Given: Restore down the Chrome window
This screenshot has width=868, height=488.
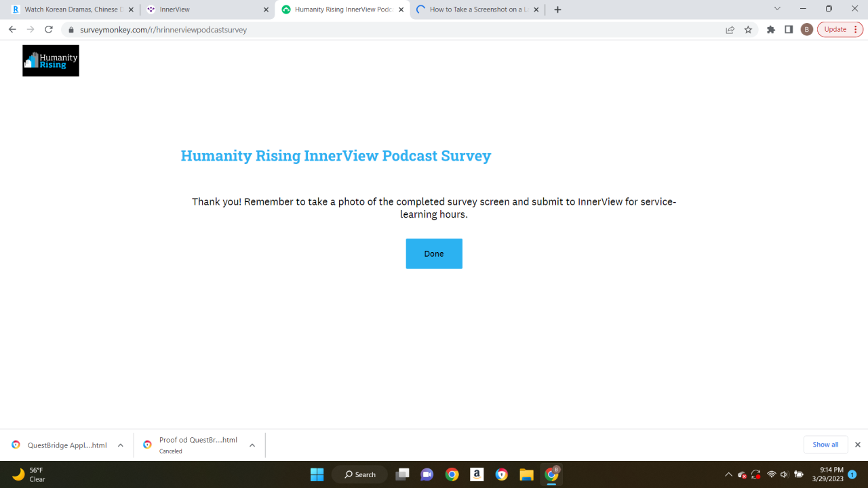Looking at the screenshot, I should tap(829, 9).
